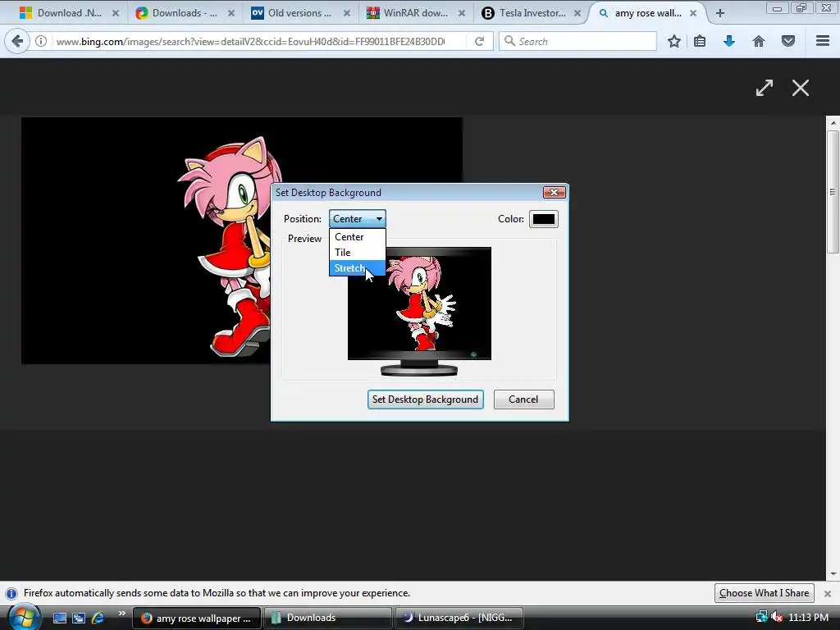Go back using the browser back arrow
The image size is (840, 630).
[17, 41]
